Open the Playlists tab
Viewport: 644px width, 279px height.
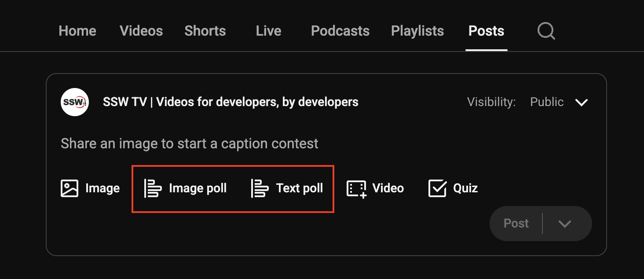click(x=417, y=31)
